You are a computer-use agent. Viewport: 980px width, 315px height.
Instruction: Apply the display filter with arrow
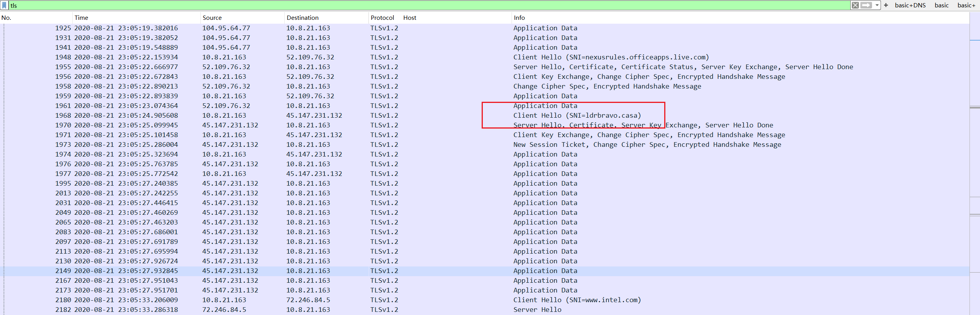tap(866, 5)
